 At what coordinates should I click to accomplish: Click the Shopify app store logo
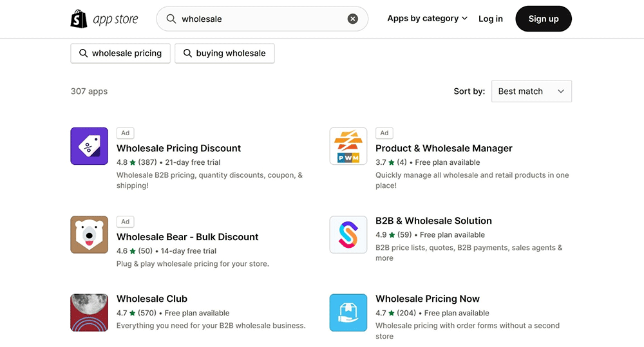click(x=104, y=19)
